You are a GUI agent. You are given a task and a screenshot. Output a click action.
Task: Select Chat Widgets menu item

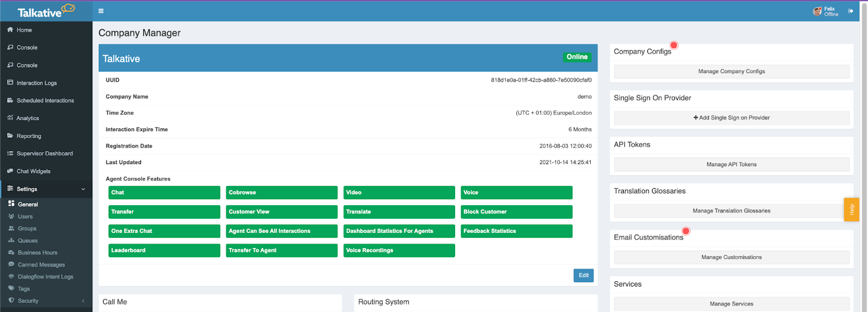click(46, 171)
